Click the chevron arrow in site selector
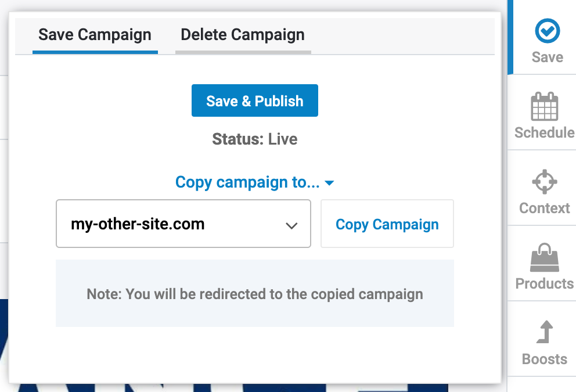The image size is (576, 392). 291,225
